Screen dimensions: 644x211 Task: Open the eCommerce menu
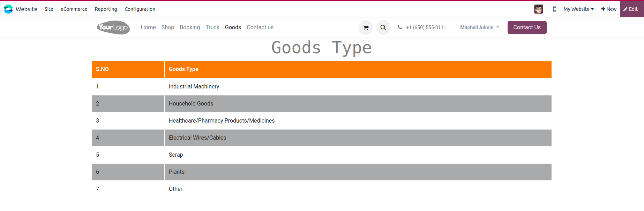[74, 9]
